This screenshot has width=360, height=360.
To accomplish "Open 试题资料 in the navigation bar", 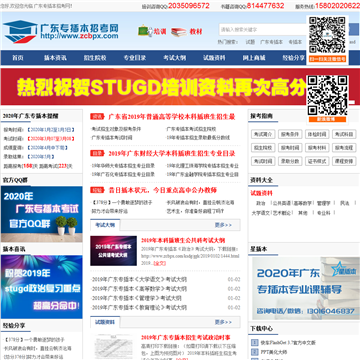I will coord(214,58).
